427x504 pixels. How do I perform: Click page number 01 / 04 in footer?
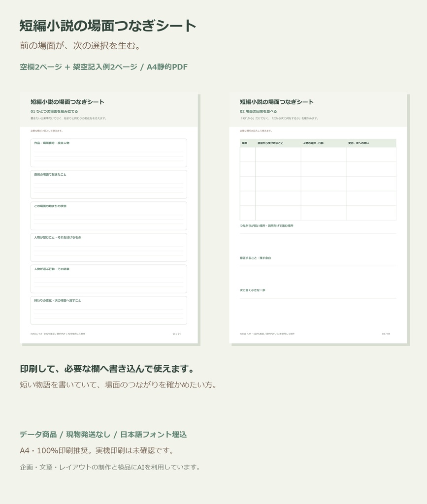[176, 334]
